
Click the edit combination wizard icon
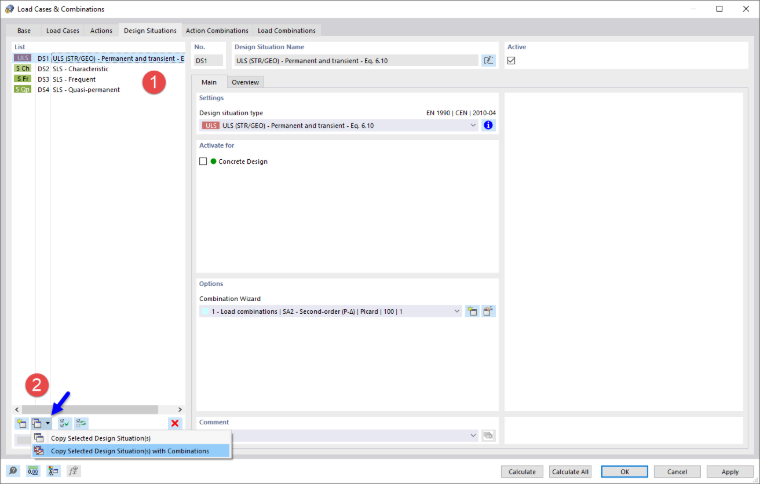[489, 311]
